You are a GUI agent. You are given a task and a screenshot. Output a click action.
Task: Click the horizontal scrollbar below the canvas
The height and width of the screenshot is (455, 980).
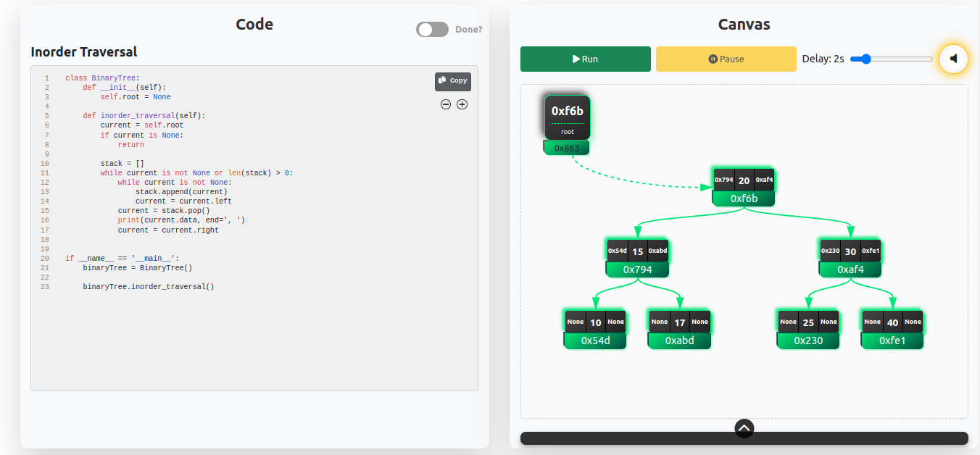tap(744, 438)
